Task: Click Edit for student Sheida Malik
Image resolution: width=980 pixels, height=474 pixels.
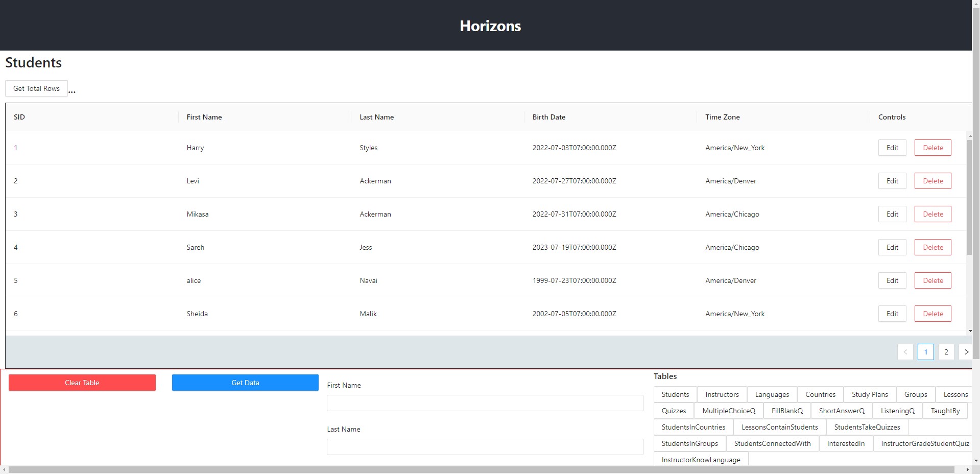Action: click(892, 314)
